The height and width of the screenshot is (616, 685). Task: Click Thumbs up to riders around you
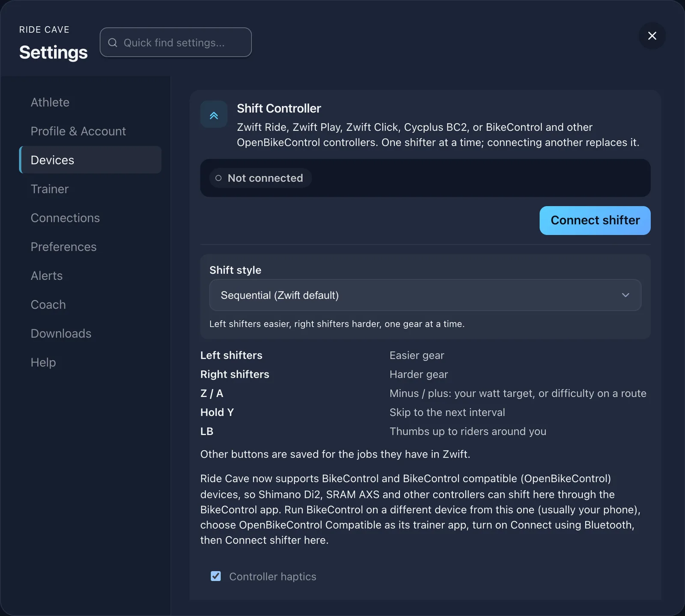point(468,431)
